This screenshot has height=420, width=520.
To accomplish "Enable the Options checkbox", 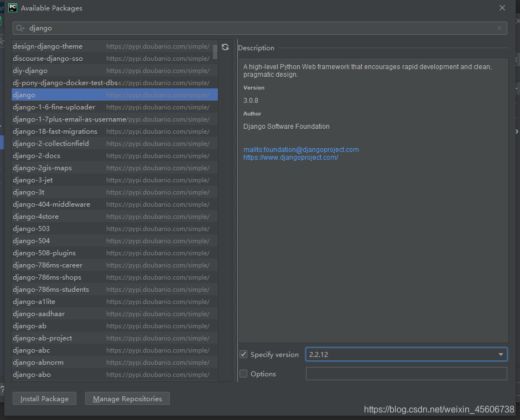I will [x=243, y=374].
